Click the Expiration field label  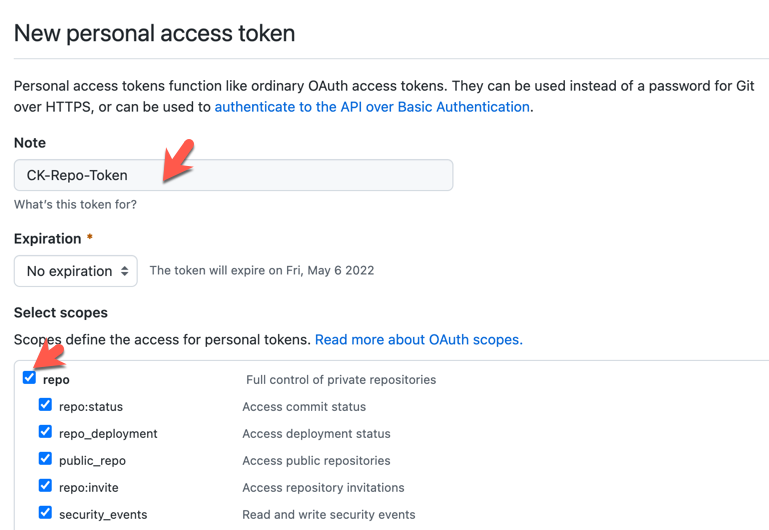tap(47, 239)
